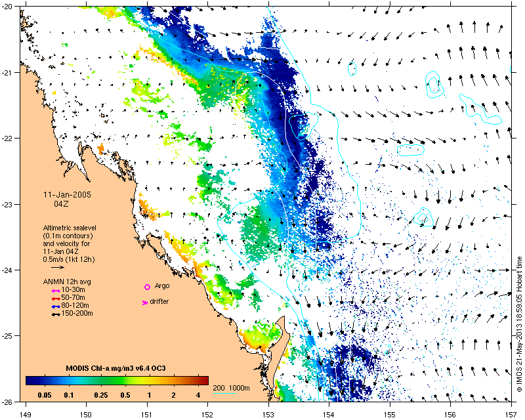Select the dark red end of the Chl-a colorbar

pos(203,381)
